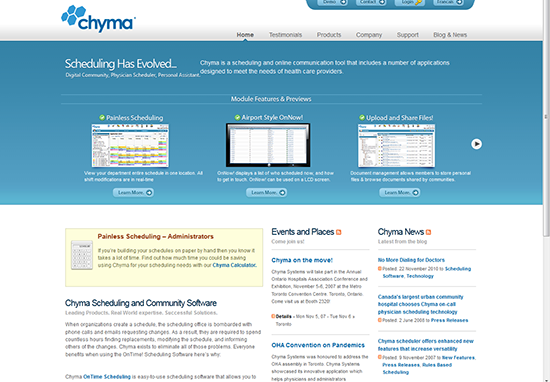Click the calculator icon in yellow box
The height and width of the screenshot is (382, 550).
pos(82,255)
